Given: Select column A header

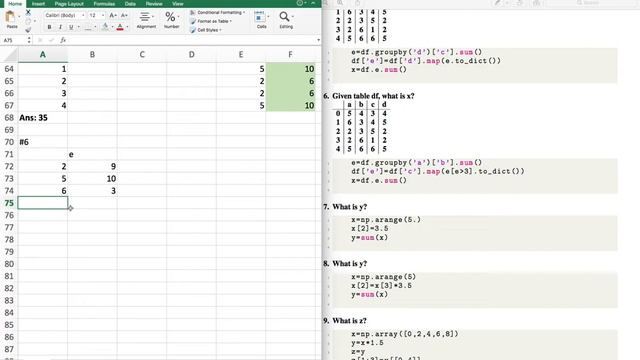Looking at the screenshot, I should pos(43,55).
